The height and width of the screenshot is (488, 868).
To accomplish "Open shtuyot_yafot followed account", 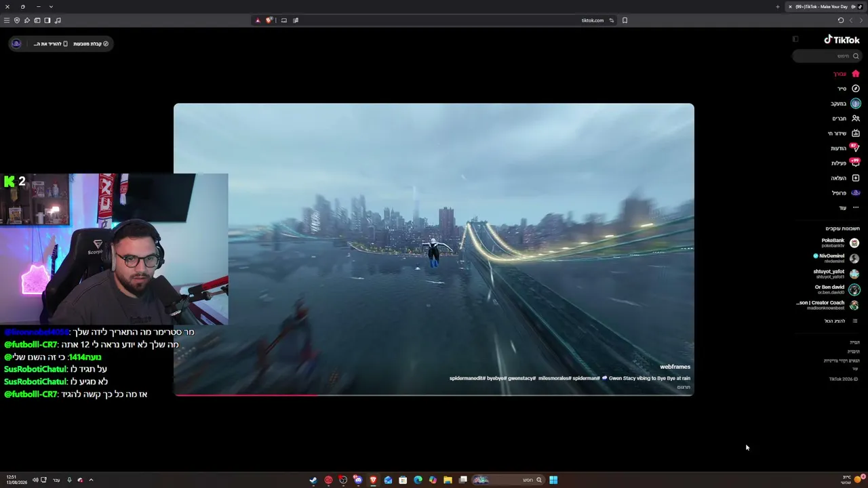I will point(836,274).
